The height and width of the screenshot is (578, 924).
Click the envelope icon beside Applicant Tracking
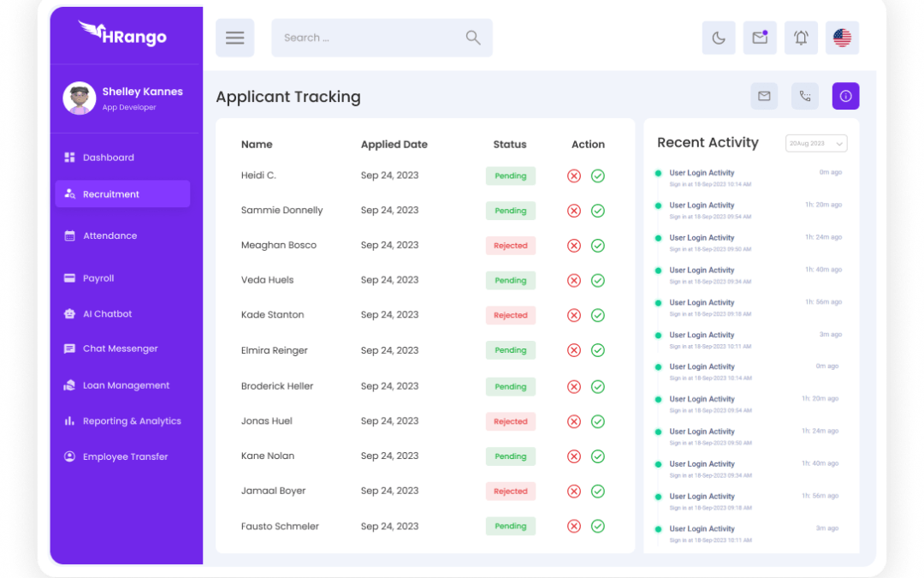[764, 97]
